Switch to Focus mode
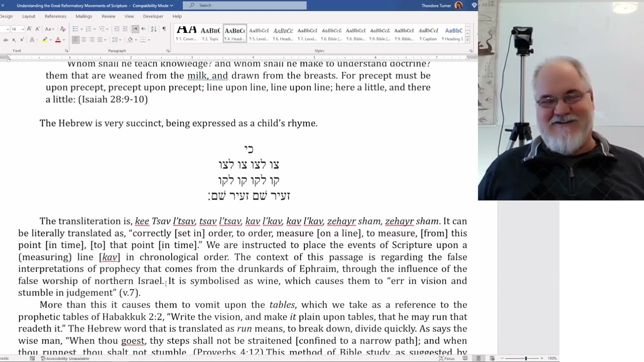 (447, 358)
